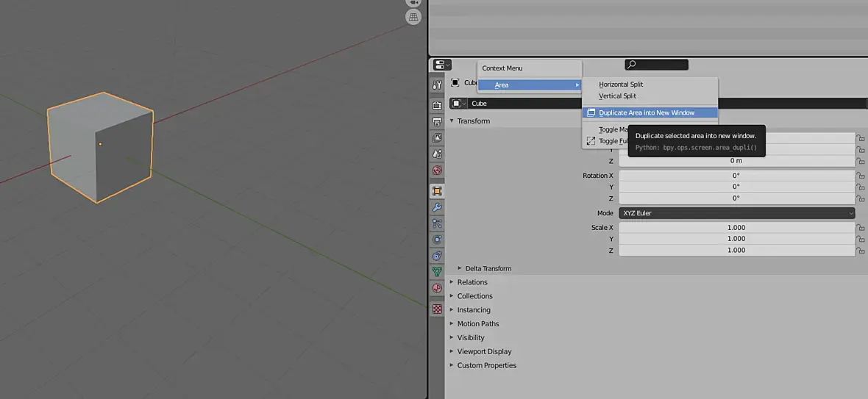868x399 pixels.
Task: Open the Area submenu entry
Action: click(x=530, y=85)
